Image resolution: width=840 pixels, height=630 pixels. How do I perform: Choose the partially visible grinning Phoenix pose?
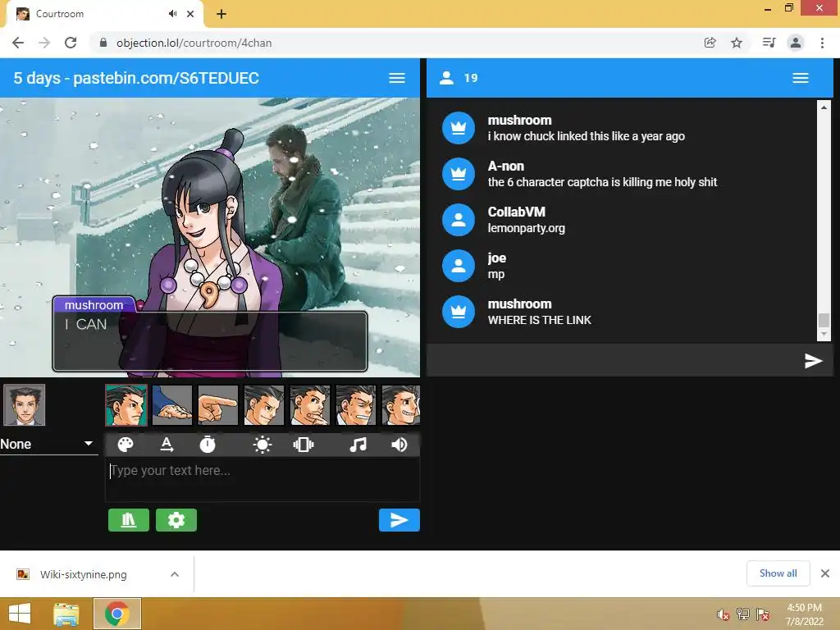tap(400, 405)
